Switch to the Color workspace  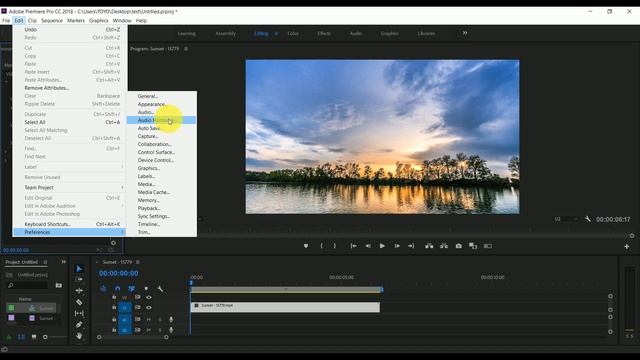click(293, 33)
